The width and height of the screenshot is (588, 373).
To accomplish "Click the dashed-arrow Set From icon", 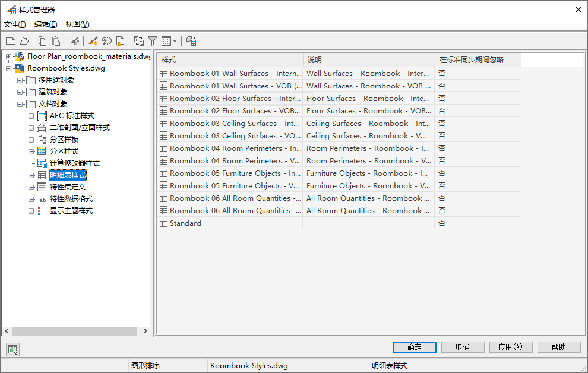I will tap(107, 41).
